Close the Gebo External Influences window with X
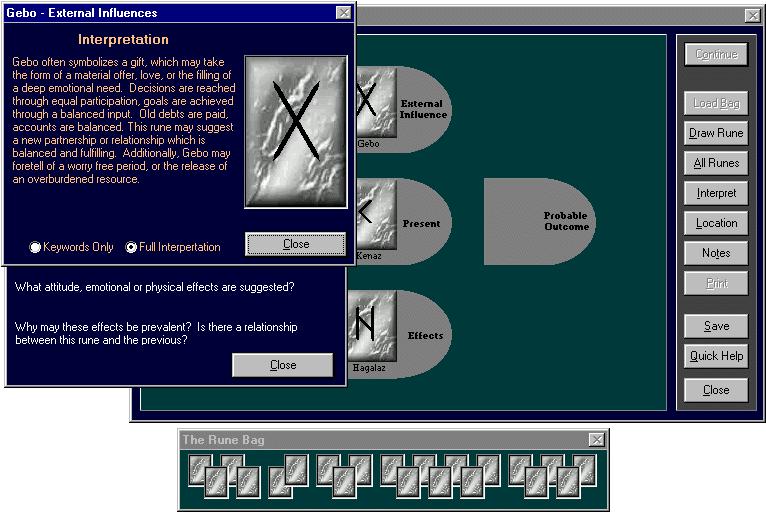 click(x=344, y=13)
